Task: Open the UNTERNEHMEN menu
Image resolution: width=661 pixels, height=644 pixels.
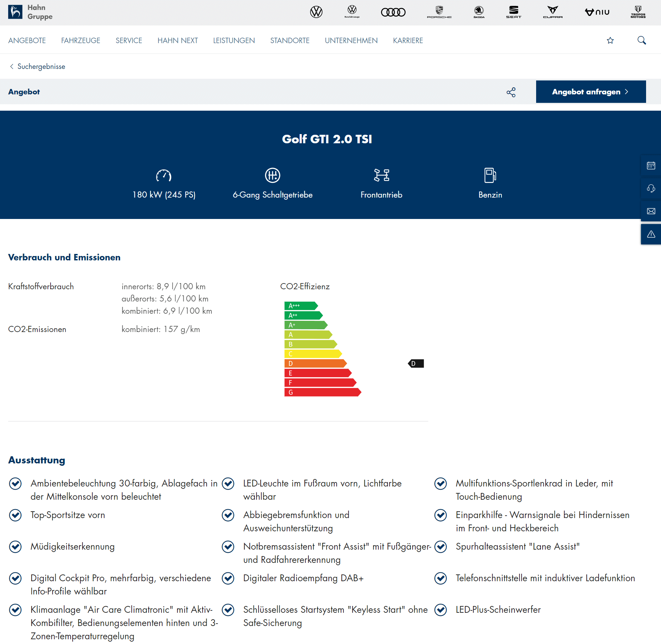Action: point(351,40)
